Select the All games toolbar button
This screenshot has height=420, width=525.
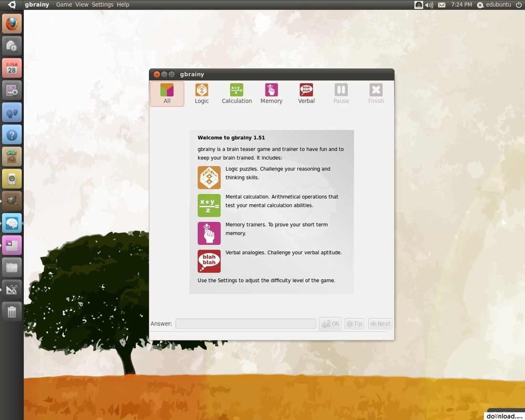pyautogui.click(x=167, y=94)
